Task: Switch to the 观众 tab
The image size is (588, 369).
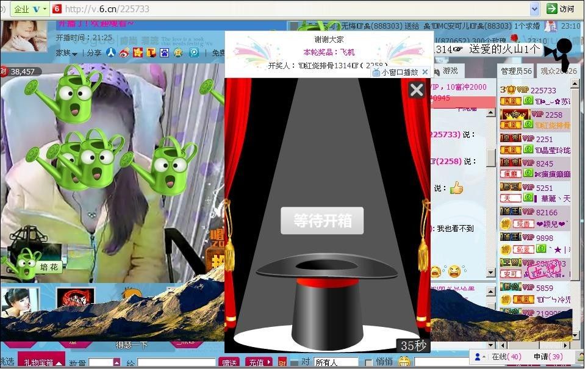Action: [558, 71]
